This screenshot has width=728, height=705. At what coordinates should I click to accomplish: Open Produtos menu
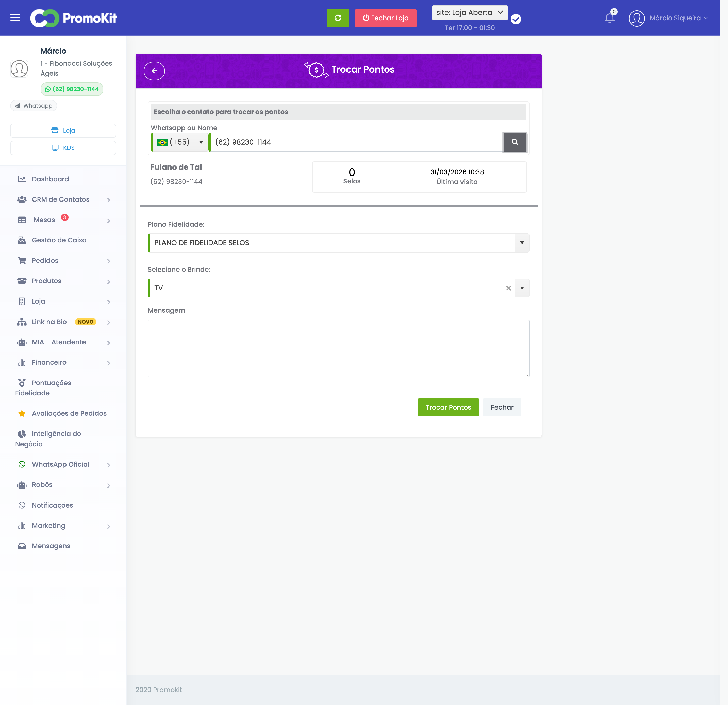[46, 281]
